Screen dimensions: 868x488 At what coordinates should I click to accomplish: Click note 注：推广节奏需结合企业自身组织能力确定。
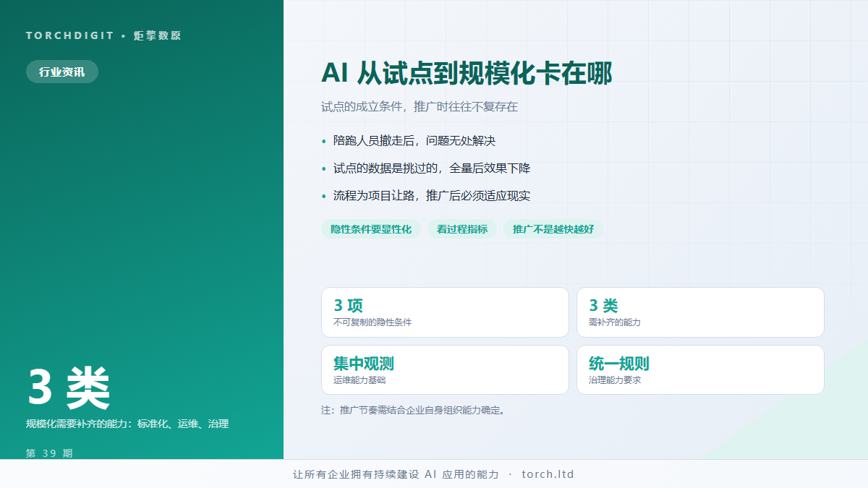click(x=414, y=410)
